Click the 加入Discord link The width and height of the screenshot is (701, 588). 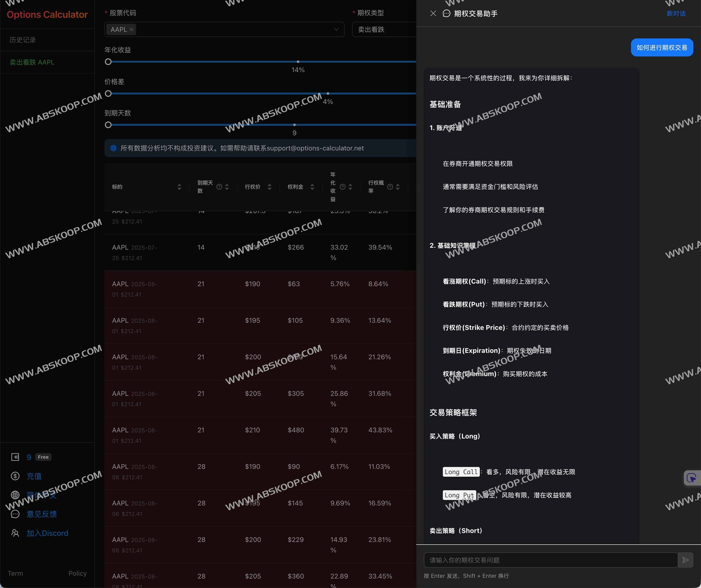[x=47, y=533]
